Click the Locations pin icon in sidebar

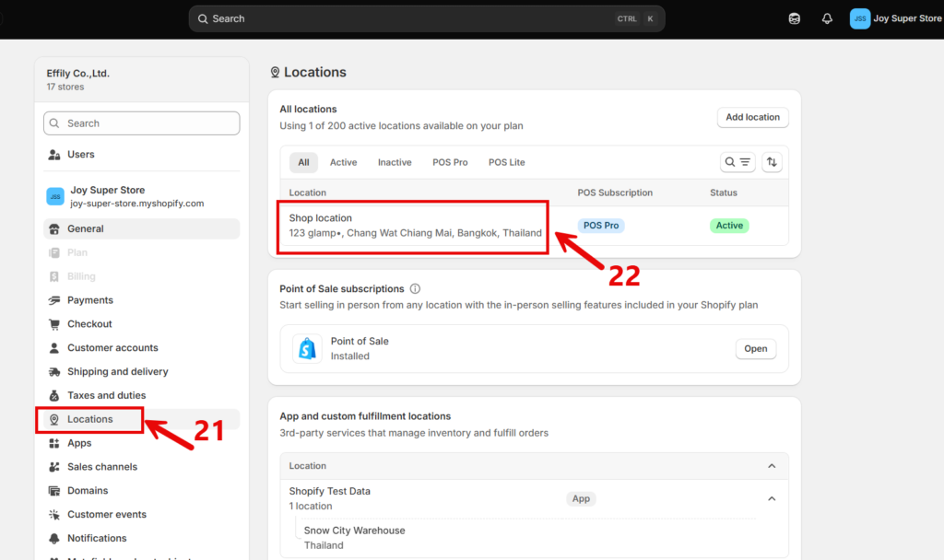click(54, 419)
